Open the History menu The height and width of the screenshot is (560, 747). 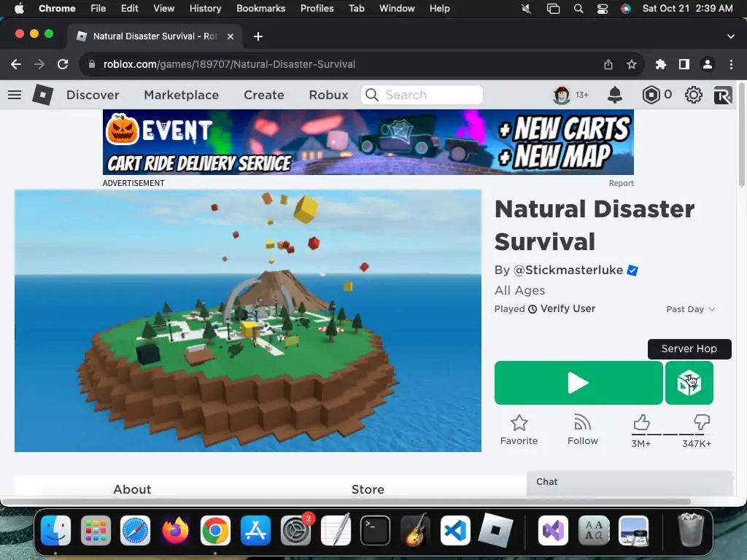(205, 9)
